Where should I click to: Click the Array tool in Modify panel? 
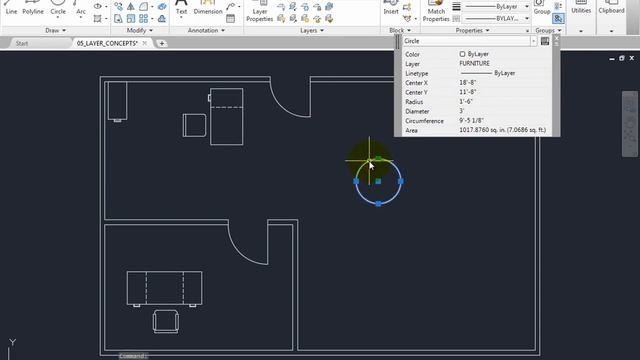[143, 18]
